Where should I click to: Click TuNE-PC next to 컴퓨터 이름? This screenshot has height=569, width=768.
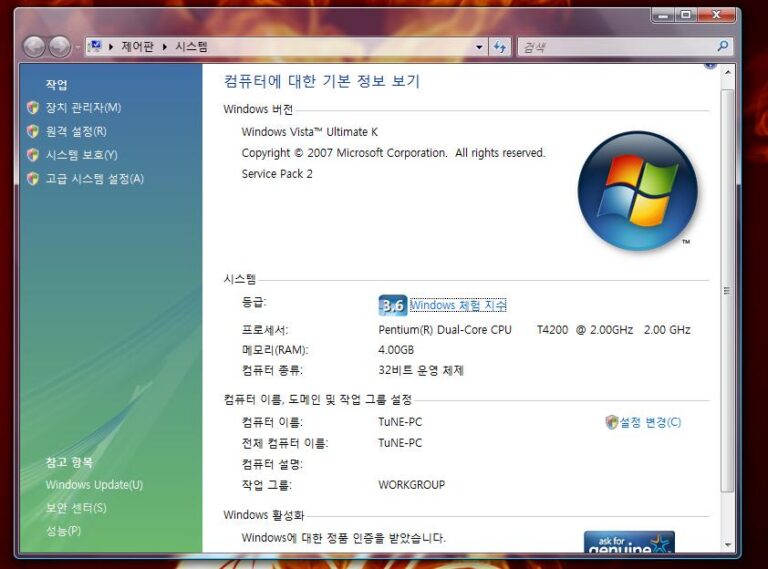point(400,422)
